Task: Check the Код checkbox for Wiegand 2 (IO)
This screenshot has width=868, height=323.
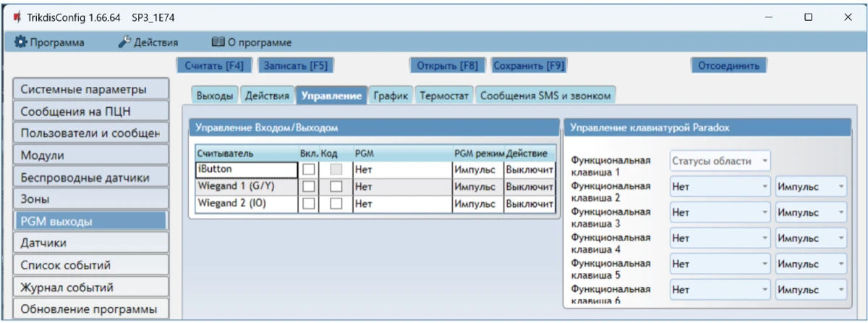Action: (336, 204)
